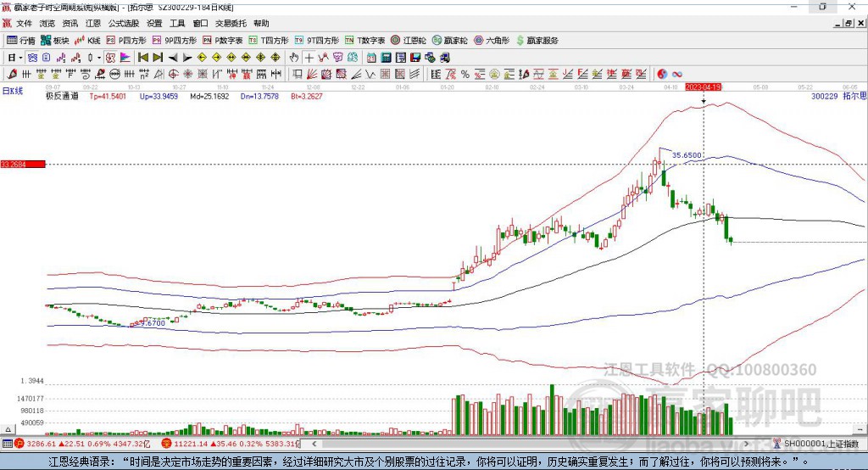Click the 沪 index 3286.61 status entry
868x470 pixels.
pyautogui.click(x=82, y=444)
